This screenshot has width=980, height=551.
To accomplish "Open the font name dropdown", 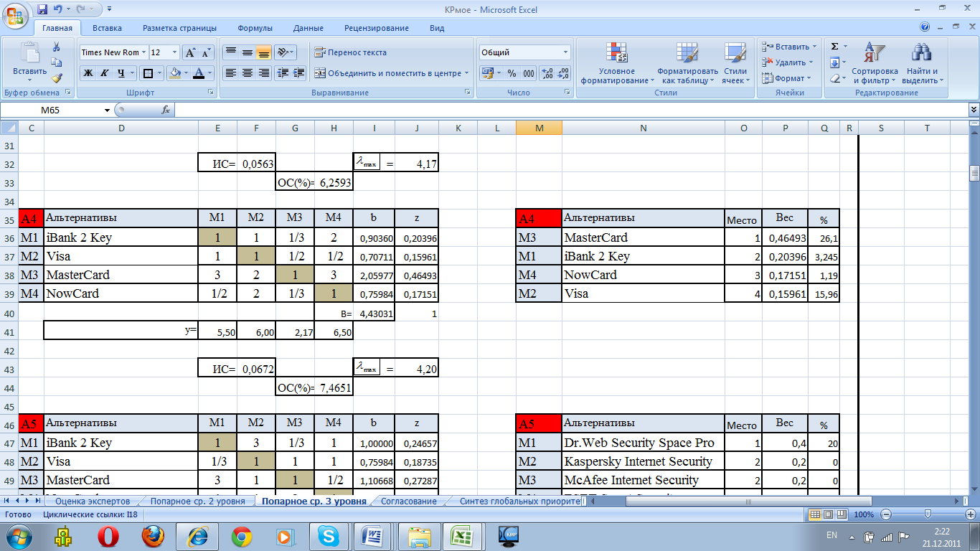I will point(144,52).
